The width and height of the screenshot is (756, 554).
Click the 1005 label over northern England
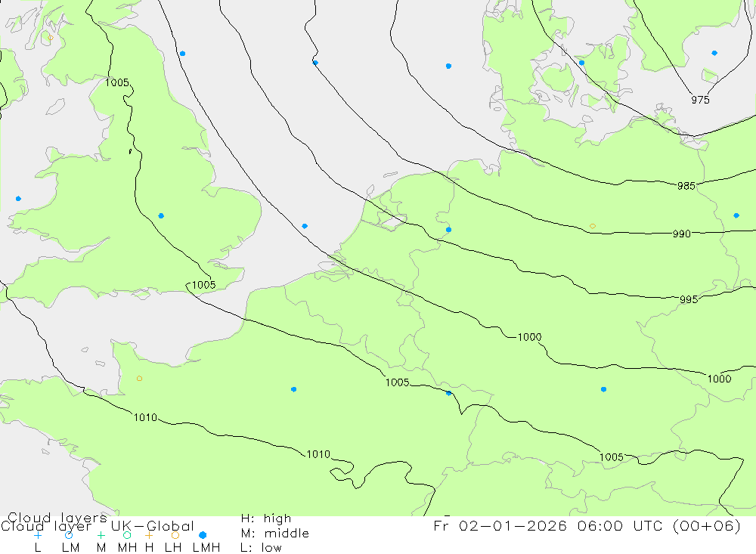tap(117, 82)
